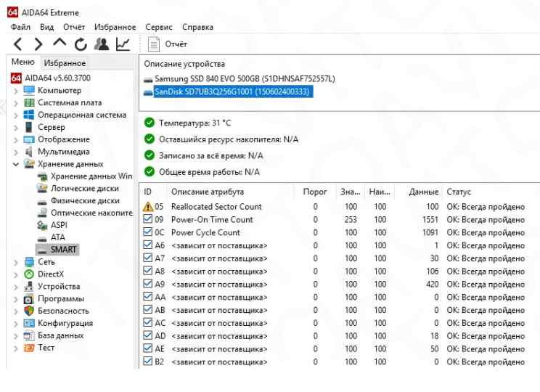Open the users toolbar icon

pos(102,44)
